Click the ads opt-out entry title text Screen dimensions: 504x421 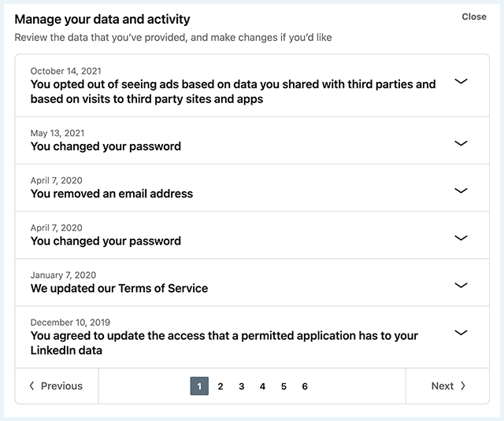click(232, 92)
